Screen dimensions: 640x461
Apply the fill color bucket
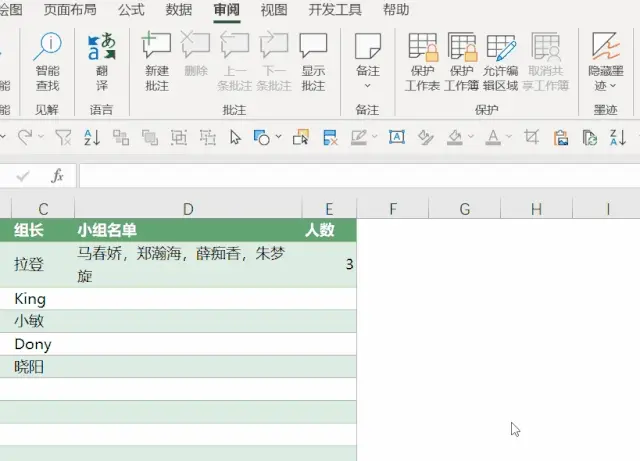coord(455,138)
